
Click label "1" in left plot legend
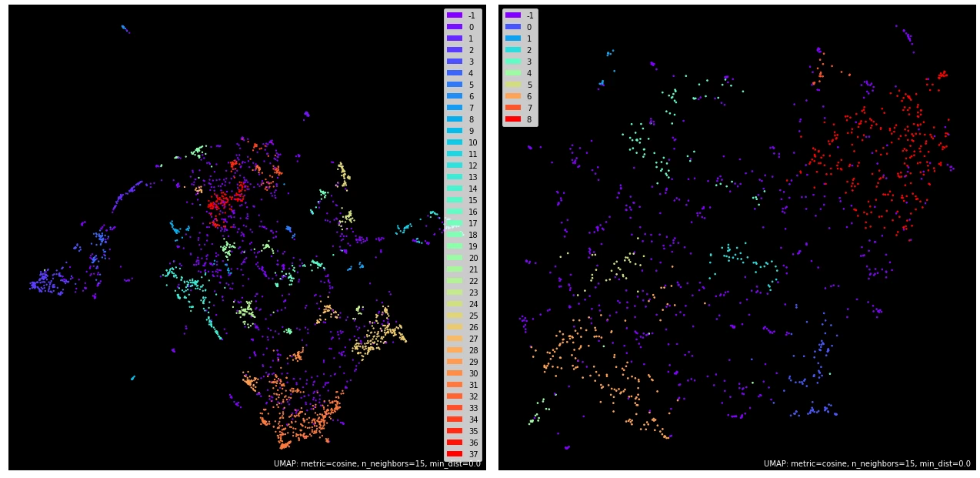pos(472,38)
